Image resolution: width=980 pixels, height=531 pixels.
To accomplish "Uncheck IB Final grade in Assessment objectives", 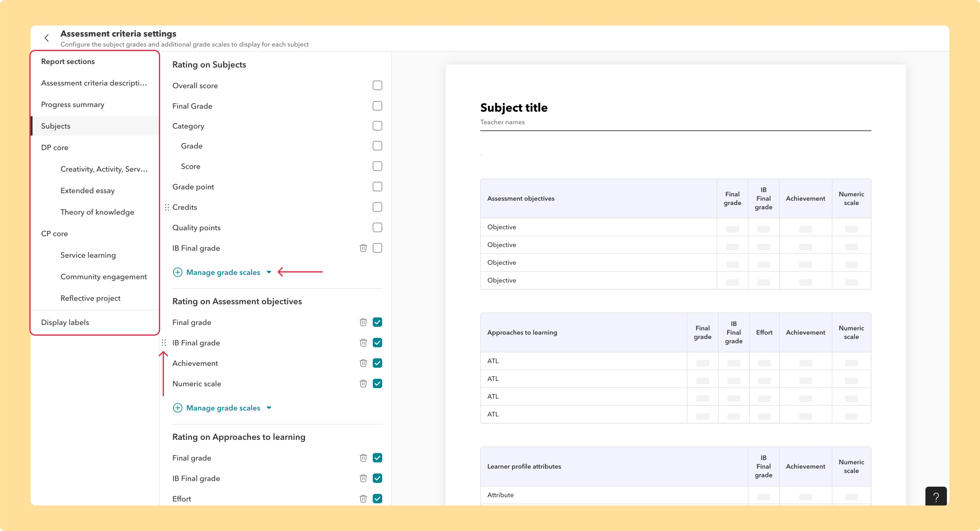I will (377, 343).
